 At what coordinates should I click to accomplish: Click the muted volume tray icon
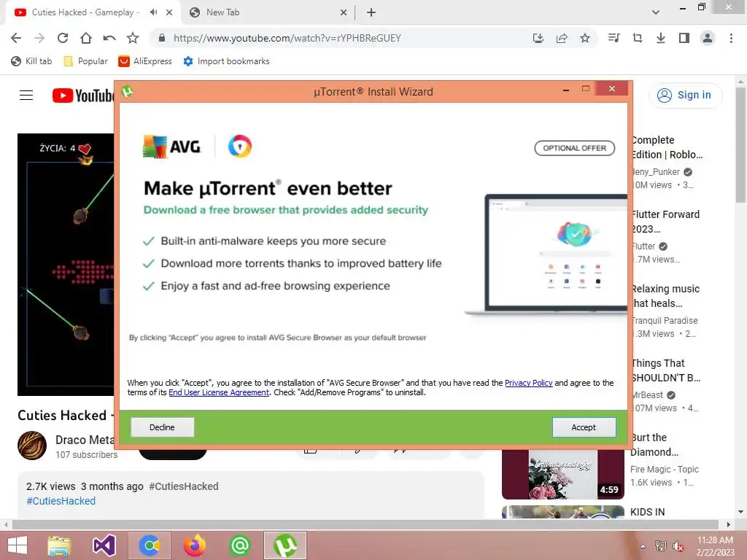678,546
